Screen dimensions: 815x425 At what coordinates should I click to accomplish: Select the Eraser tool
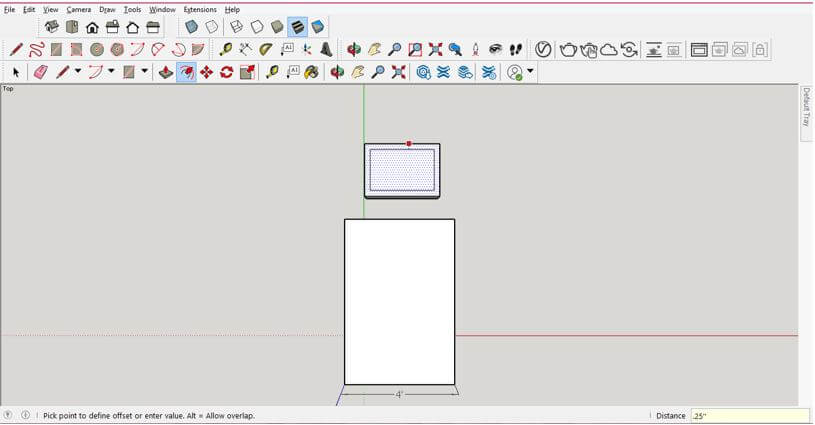coord(41,72)
